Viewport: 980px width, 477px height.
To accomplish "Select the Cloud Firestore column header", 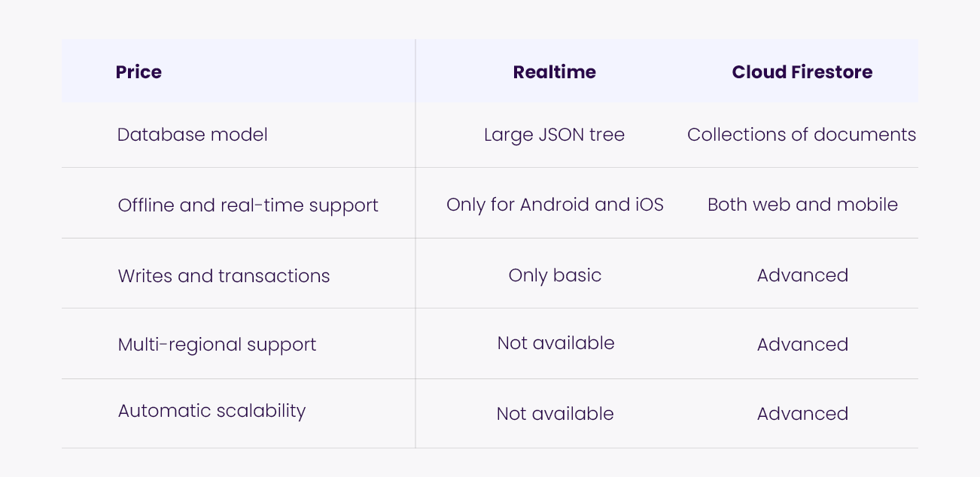I will coord(802,72).
